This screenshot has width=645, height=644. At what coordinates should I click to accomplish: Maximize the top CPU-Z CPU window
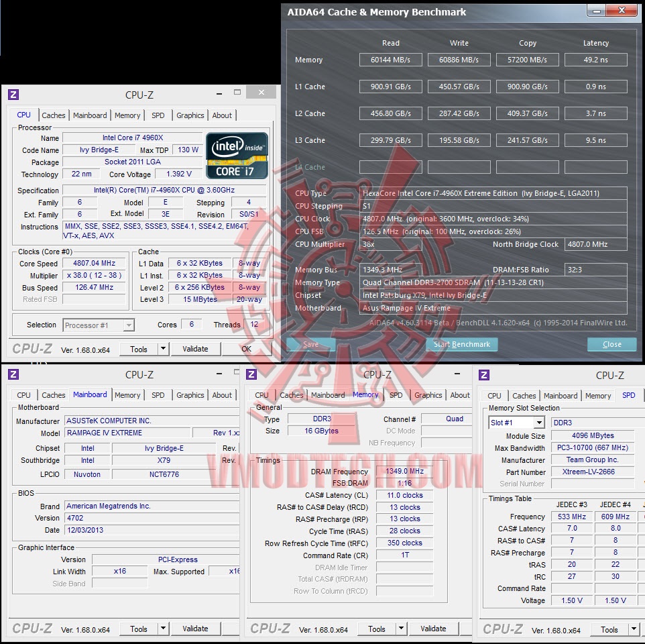[237, 92]
